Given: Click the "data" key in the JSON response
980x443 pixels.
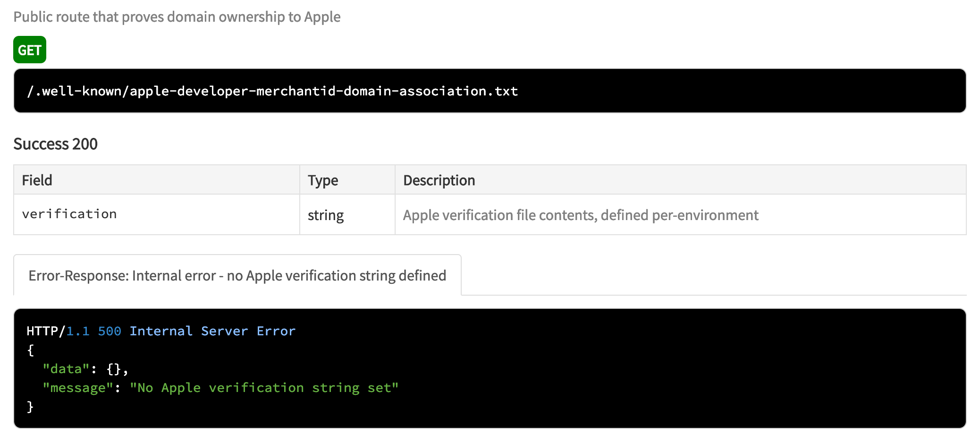Looking at the screenshot, I should tap(66, 369).
